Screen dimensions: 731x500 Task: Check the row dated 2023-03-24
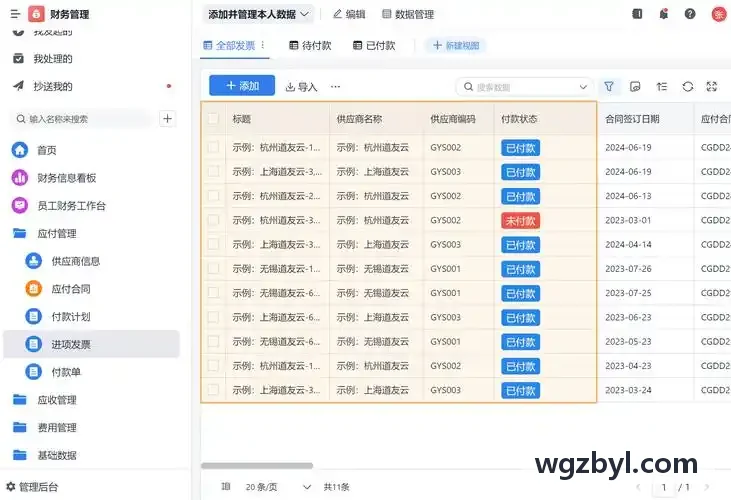(213, 390)
